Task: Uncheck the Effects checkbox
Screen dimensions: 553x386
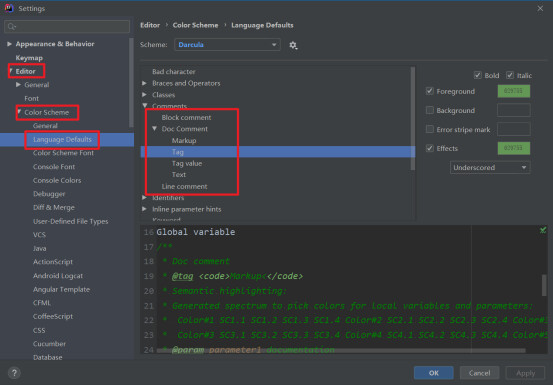Action: (x=430, y=148)
